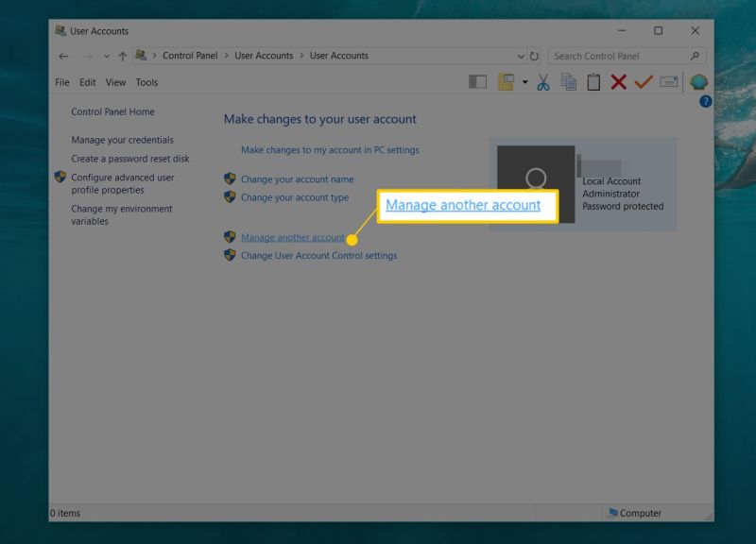Click the '0 items' status text
756x544 pixels.
(65, 513)
